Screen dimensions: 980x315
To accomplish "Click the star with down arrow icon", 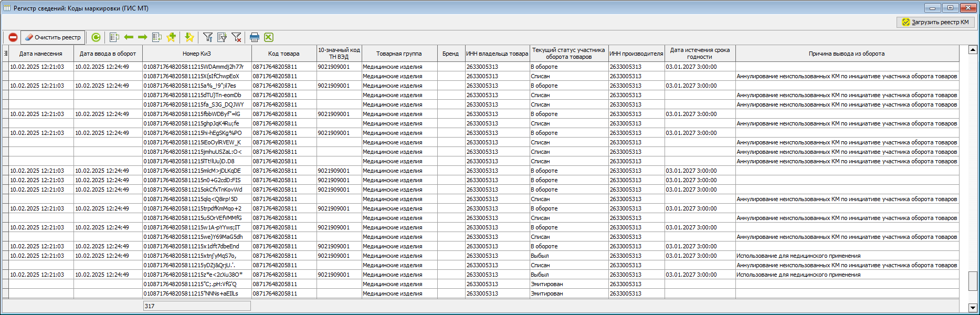I will click(x=189, y=37).
